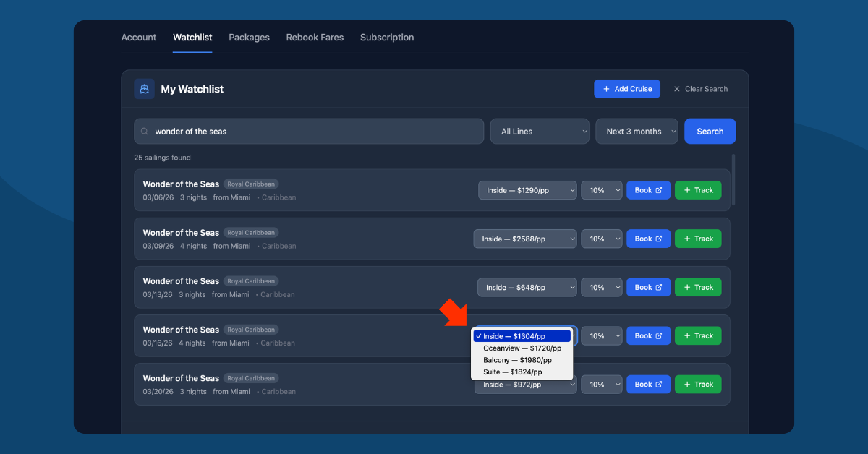The image size is (868, 454).
Task: Click the X icon next to Clear Search
Action: (x=677, y=89)
